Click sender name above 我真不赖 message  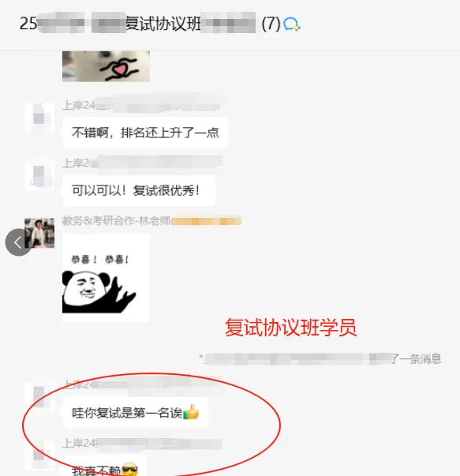click(x=142, y=443)
